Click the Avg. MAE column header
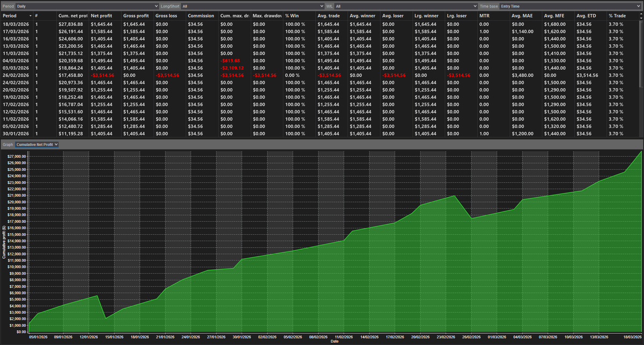 click(x=525, y=16)
